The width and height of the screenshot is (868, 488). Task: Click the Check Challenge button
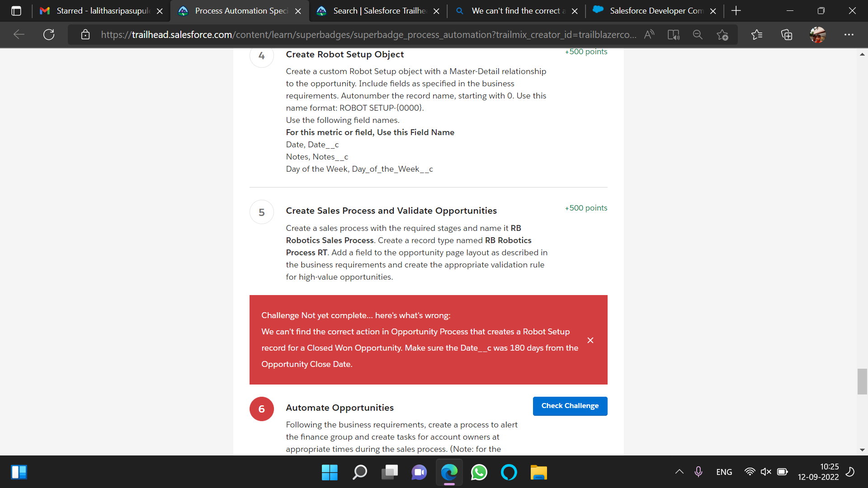(x=570, y=406)
